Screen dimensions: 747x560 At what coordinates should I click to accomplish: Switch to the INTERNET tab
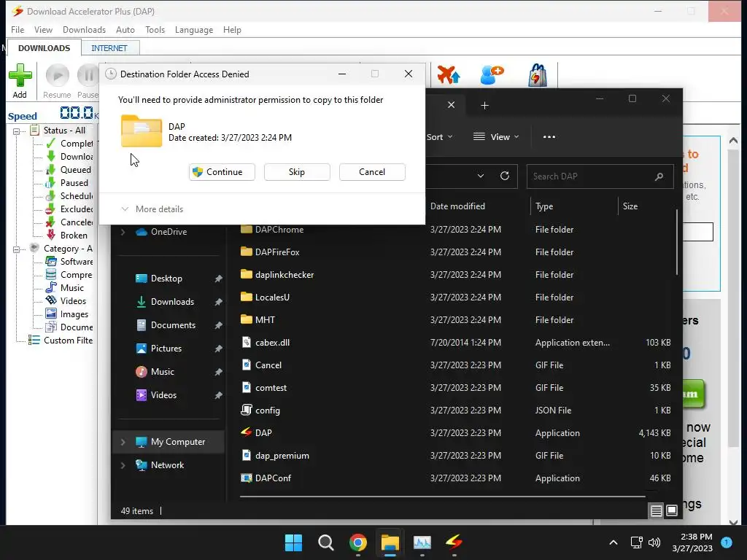coord(109,48)
